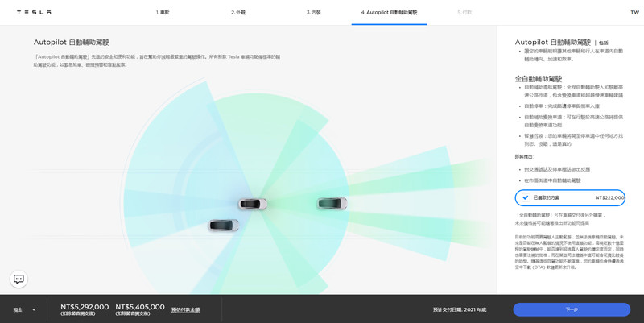The image size is (644, 323).
Task: Click the center white car in illustration
Action: click(253, 204)
